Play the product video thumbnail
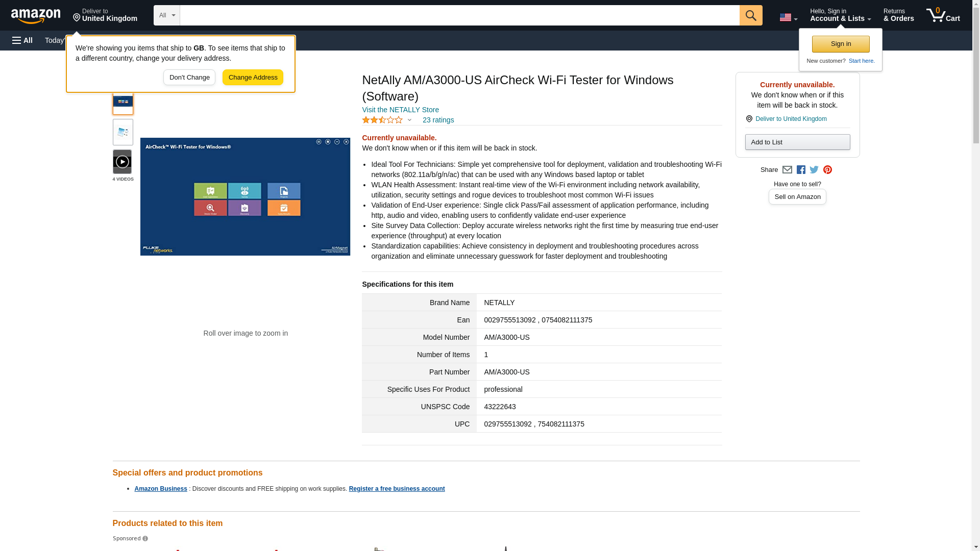Viewport: 980px width, 551px height. point(122,162)
